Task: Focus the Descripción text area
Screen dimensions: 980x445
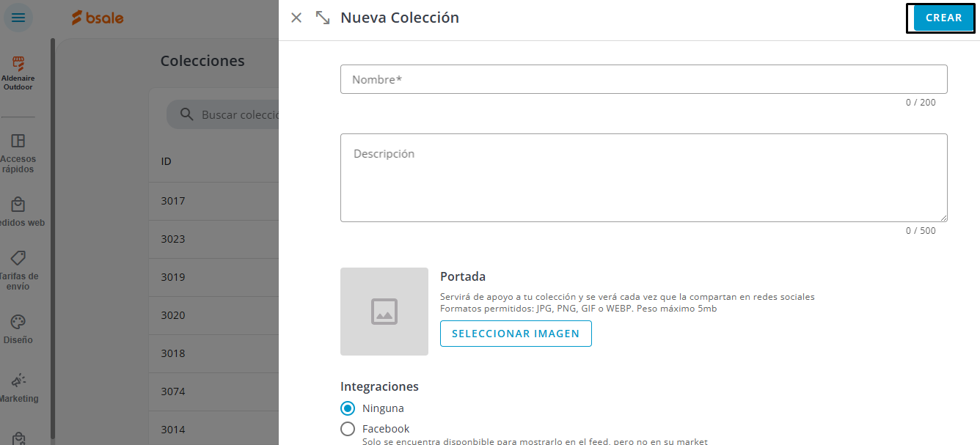Action: click(x=643, y=177)
